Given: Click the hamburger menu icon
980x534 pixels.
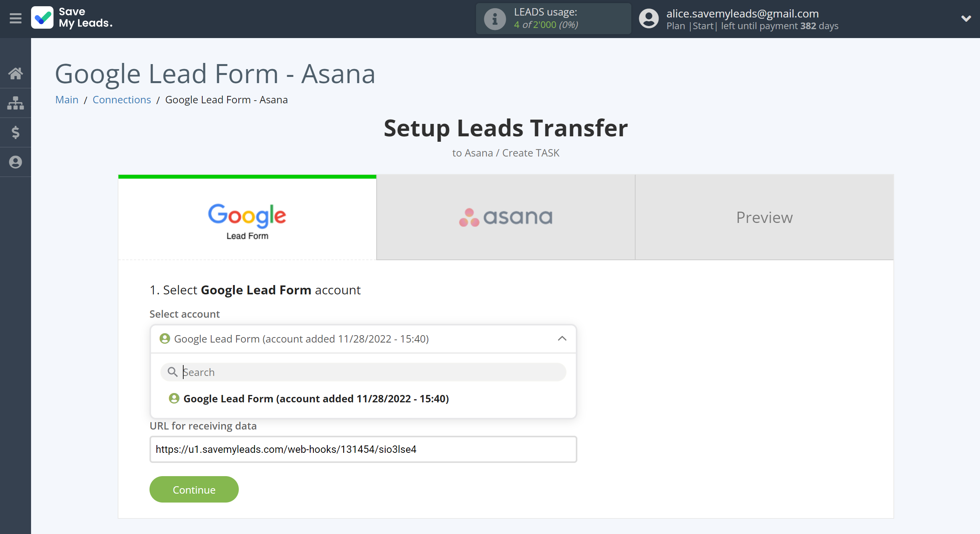Looking at the screenshot, I should click(14, 18).
